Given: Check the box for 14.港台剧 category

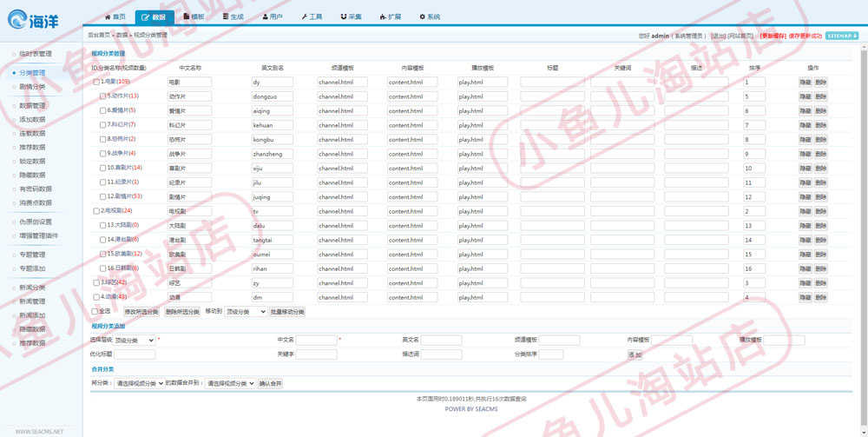Looking at the screenshot, I should pos(102,240).
